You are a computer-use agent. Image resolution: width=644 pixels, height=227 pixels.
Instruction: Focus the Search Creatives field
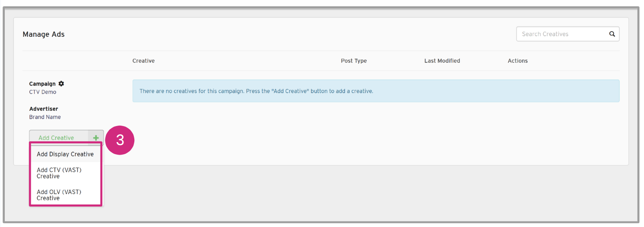(x=561, y=34)
